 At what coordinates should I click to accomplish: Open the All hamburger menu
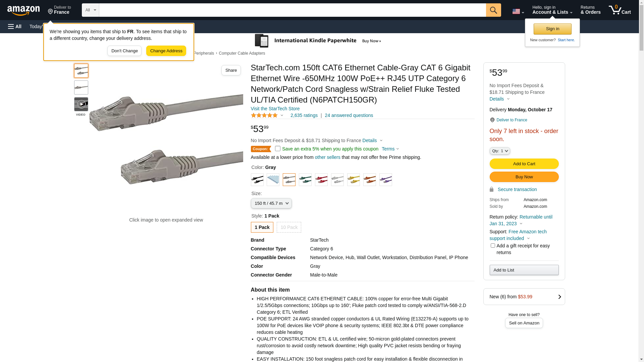(15, 26)
